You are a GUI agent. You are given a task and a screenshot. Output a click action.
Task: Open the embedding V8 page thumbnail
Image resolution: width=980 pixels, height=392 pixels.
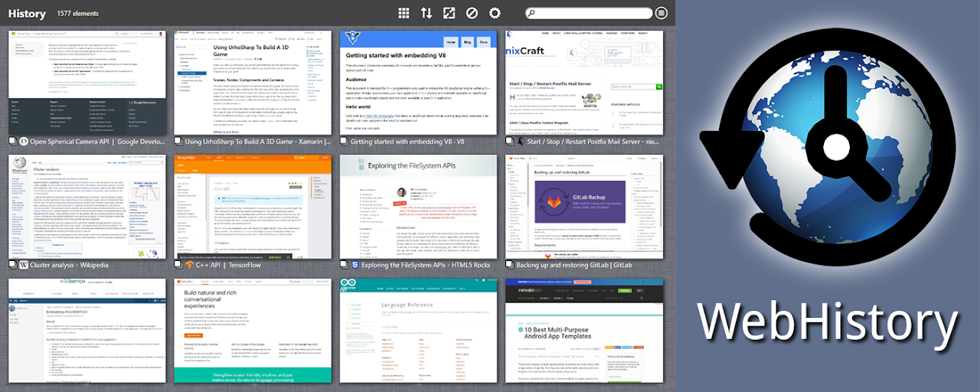pos(418,83)
